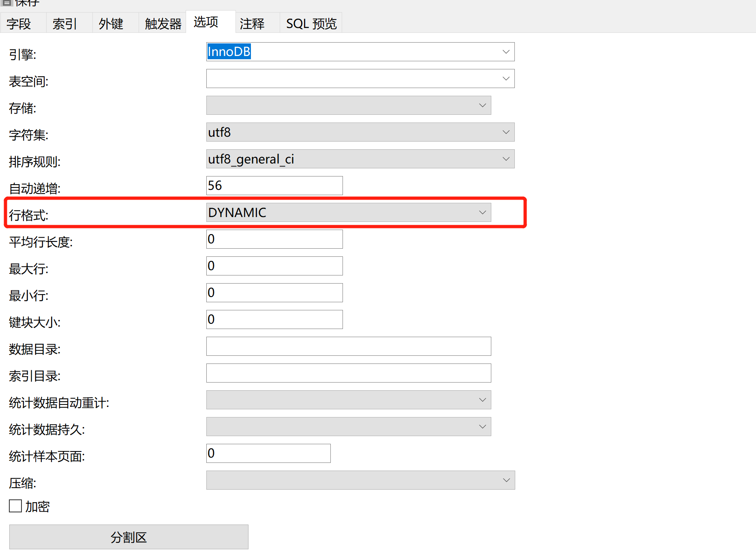Click the 分割区 button
The height and width of the screenshot is (557, 756).
[129, 537]
